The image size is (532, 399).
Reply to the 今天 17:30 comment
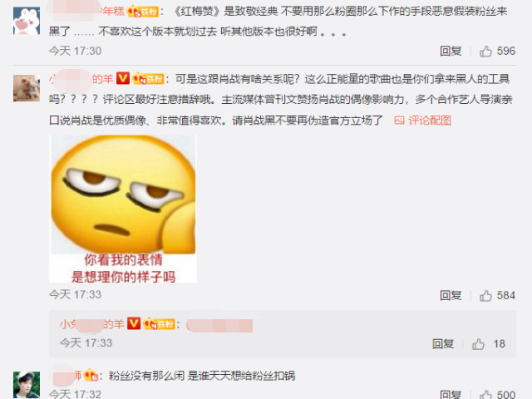coord(451,52)
